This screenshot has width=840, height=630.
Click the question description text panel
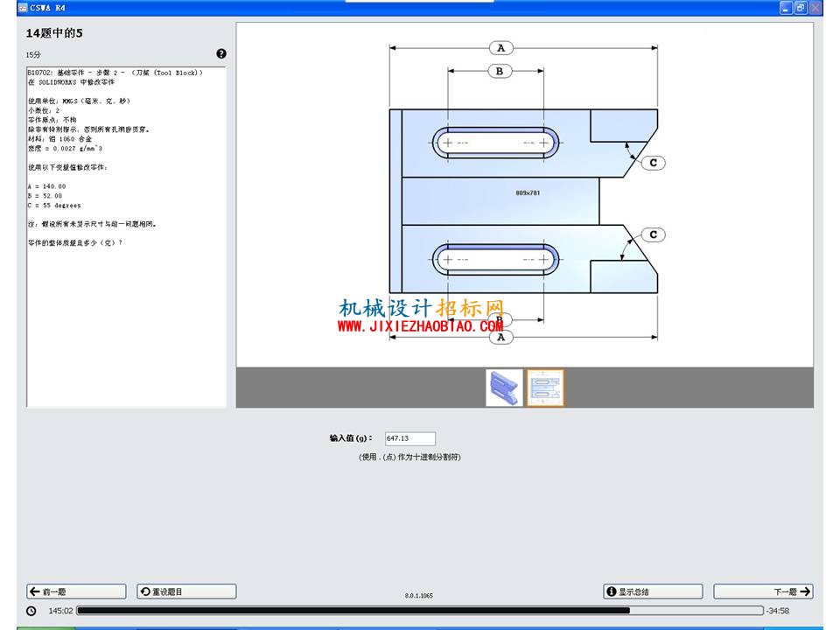click(126, 237)
